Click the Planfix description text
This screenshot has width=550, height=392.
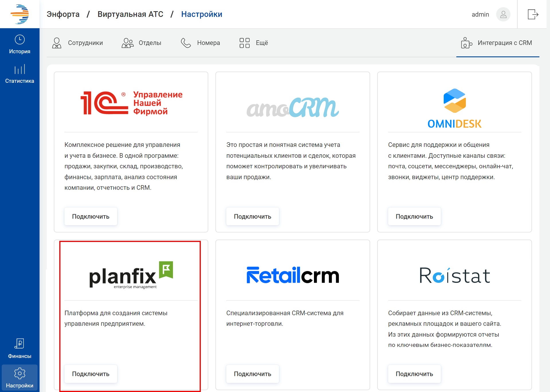pos(116,318)
